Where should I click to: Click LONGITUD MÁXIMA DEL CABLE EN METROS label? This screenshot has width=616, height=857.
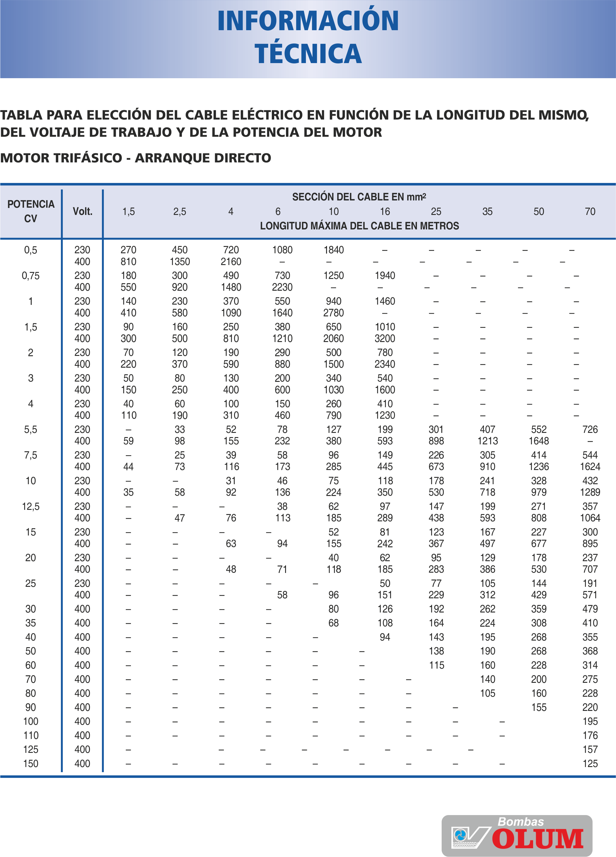359,226
